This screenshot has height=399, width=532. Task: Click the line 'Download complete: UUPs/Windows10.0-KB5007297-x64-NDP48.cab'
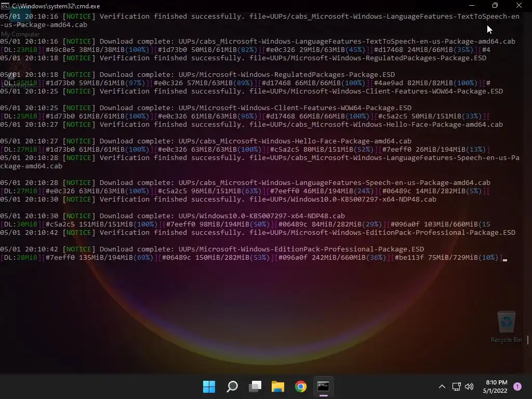click(x=172, y=216)
